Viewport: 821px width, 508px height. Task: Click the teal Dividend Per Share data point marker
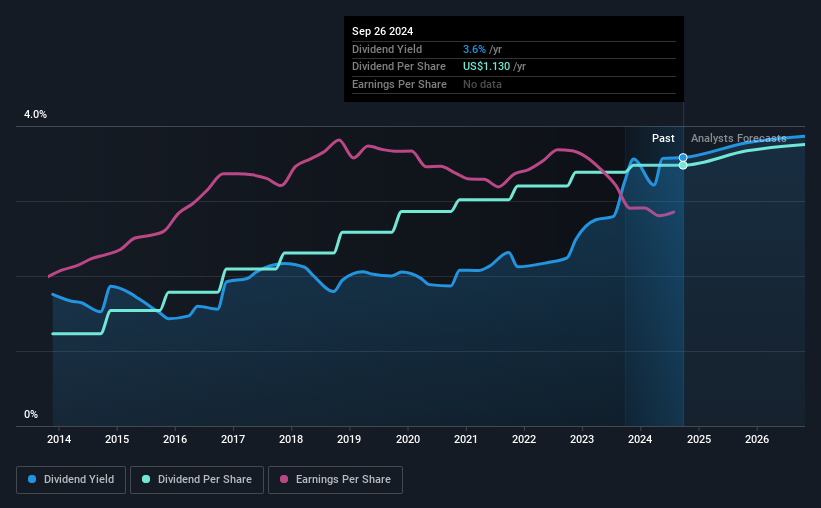click(x=683, y=165)
